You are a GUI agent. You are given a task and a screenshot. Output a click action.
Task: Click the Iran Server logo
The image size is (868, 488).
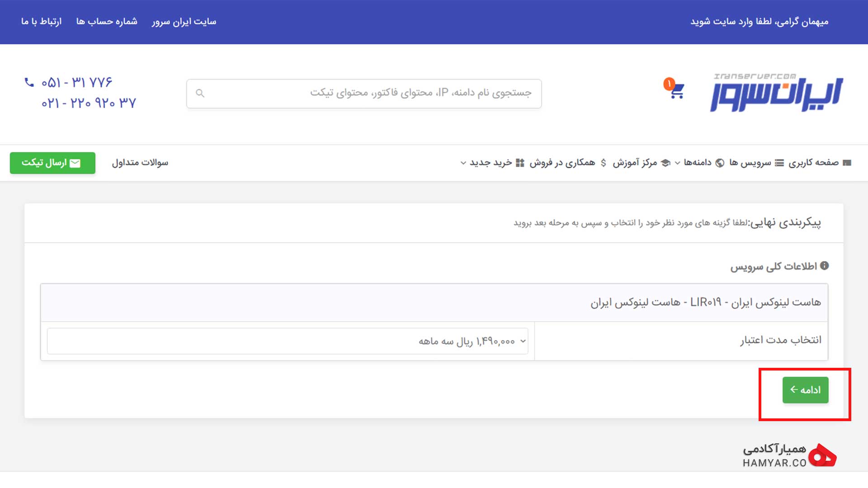[776, 93]
